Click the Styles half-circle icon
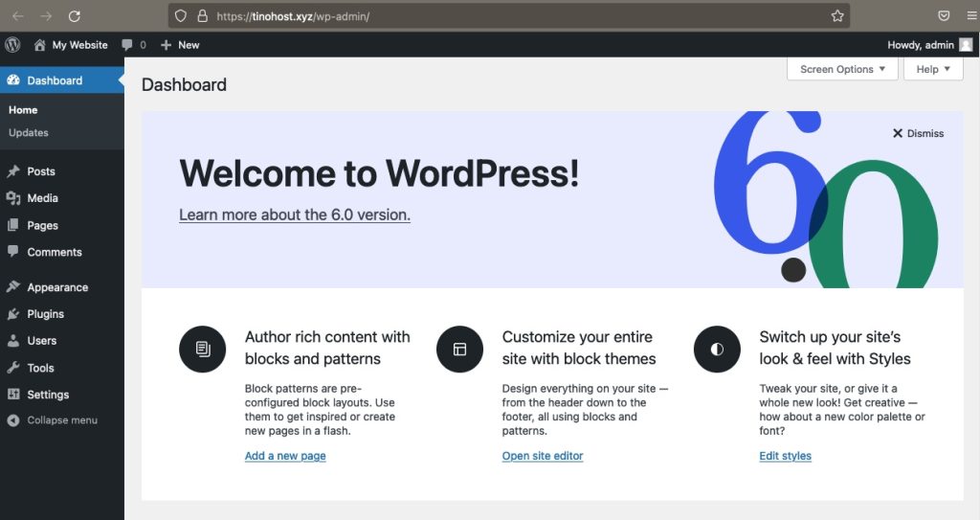This screenshot has height=520, width=980. (x=717, y=350)
